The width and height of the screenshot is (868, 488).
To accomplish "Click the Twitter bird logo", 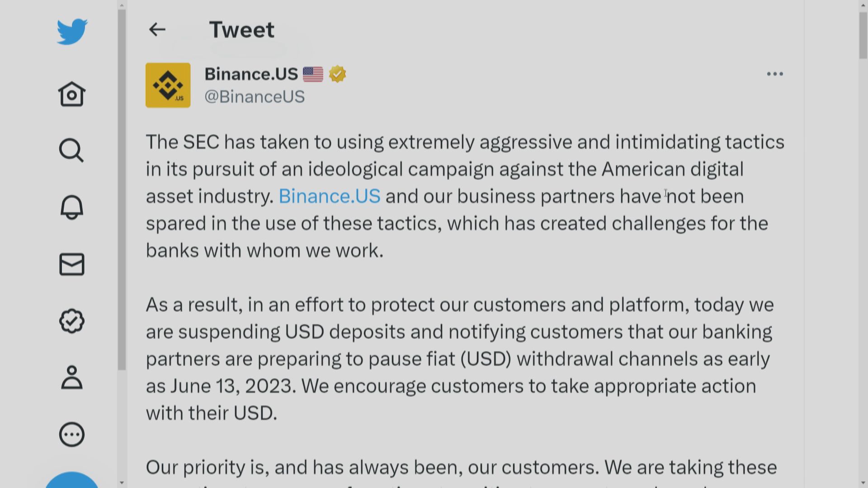I will 72,32.
